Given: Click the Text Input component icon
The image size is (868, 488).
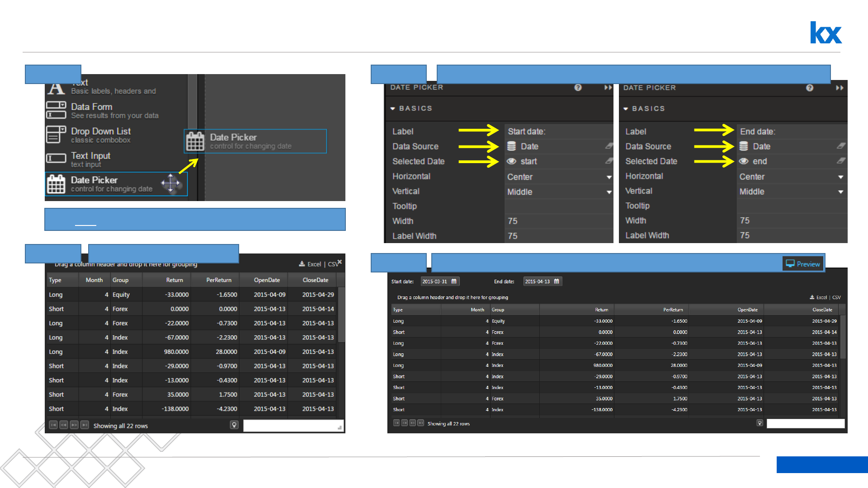Looking at the screenshot, I should coord(56,159).
